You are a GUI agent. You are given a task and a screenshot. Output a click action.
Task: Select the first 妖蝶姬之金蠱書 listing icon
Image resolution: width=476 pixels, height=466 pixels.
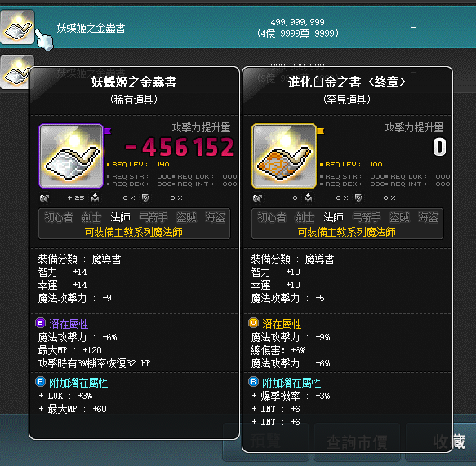[17, 27]
